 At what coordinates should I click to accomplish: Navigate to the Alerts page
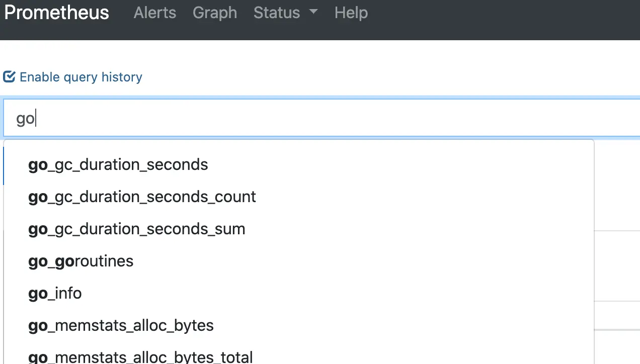click(x=154, y=13)
